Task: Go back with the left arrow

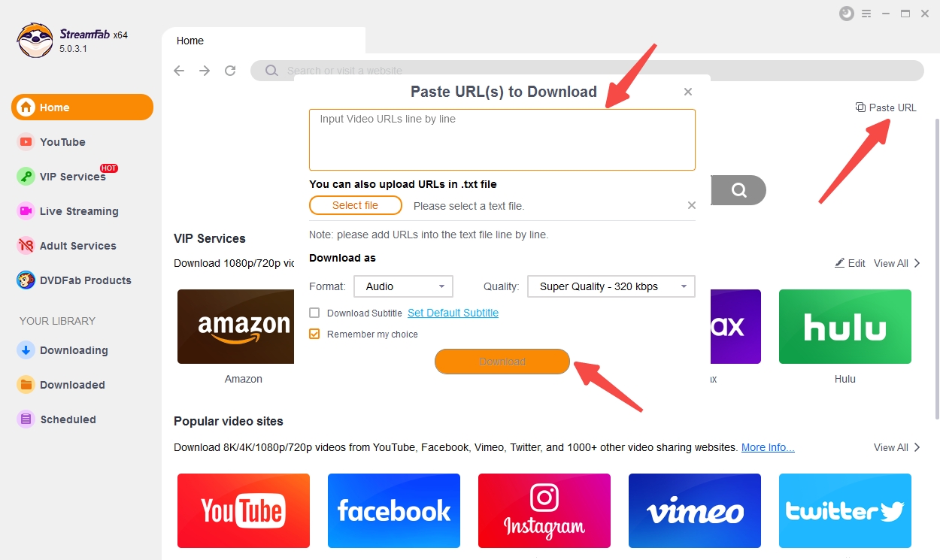Action: click(179, 71)
